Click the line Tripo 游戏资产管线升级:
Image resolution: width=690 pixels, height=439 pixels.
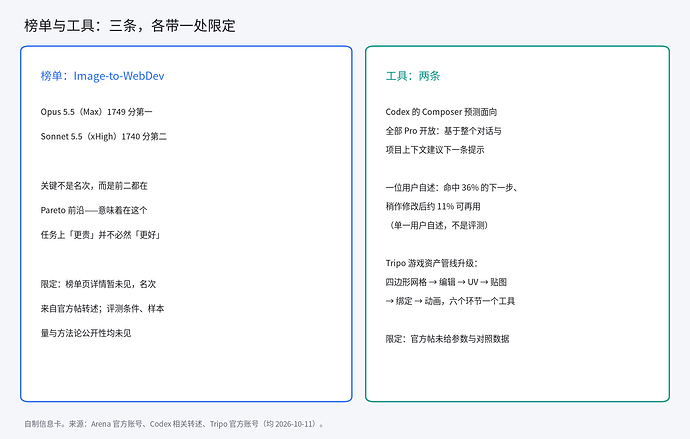click(x=432, y=263)
